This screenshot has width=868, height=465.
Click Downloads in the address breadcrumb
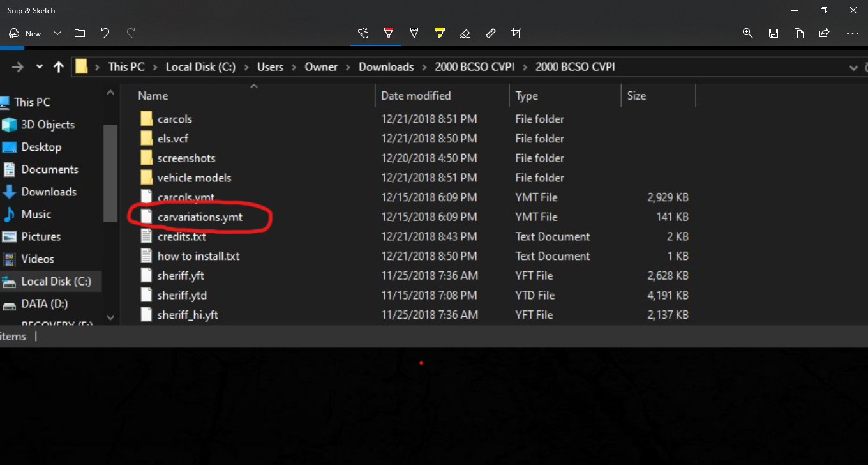tap(386, 66)
